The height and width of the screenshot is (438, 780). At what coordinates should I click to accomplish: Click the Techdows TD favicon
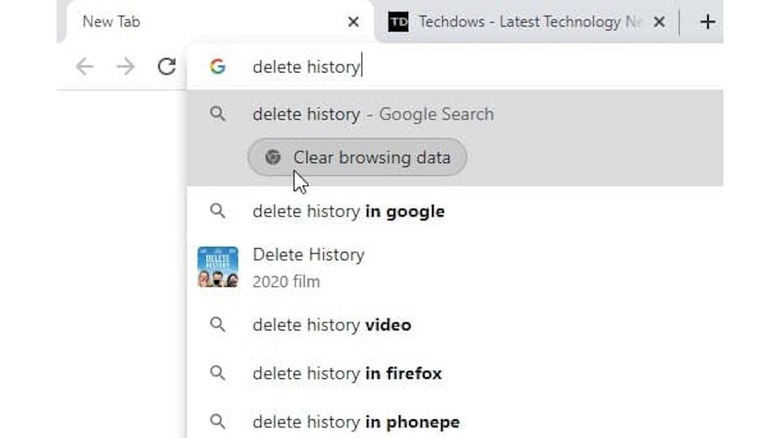pos(398,22)
